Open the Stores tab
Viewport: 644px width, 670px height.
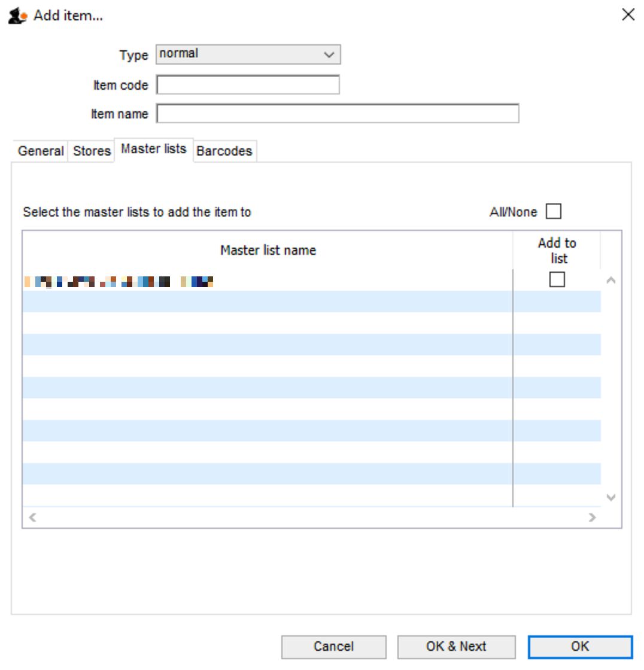(x=92, y=151)
